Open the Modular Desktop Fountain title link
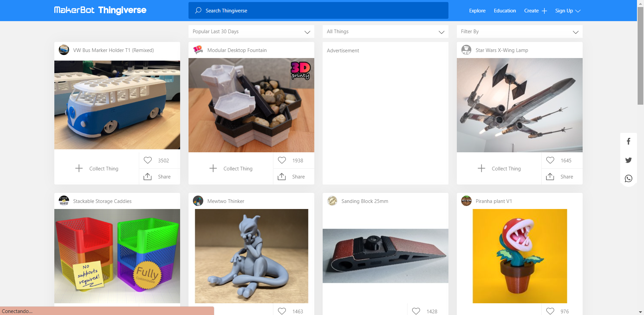 point(237,50)
